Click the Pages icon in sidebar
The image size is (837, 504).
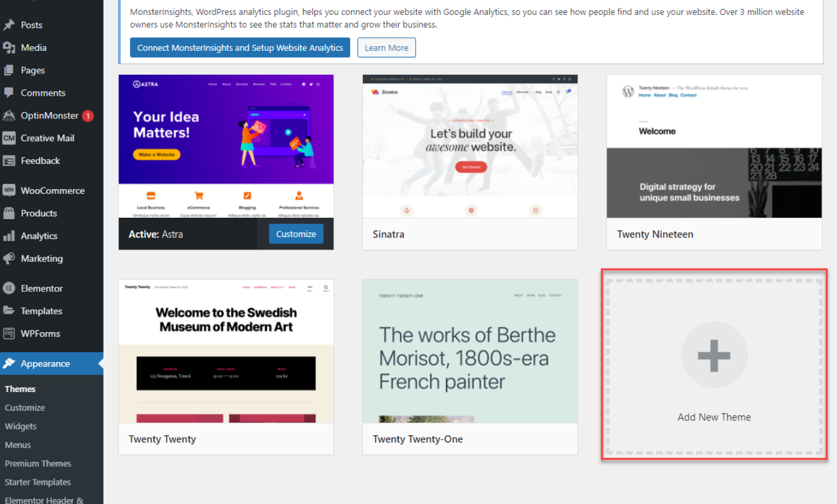pos(9,71)
